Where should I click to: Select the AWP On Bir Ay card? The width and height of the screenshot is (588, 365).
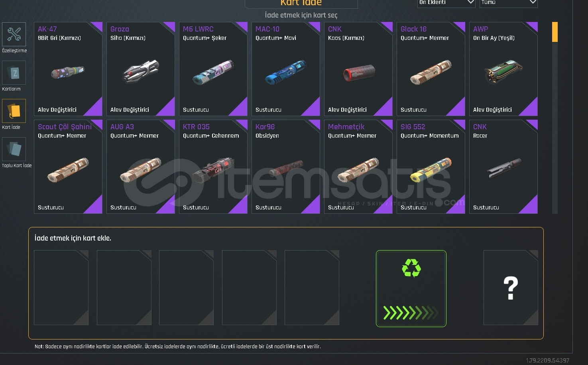[503, 69]
